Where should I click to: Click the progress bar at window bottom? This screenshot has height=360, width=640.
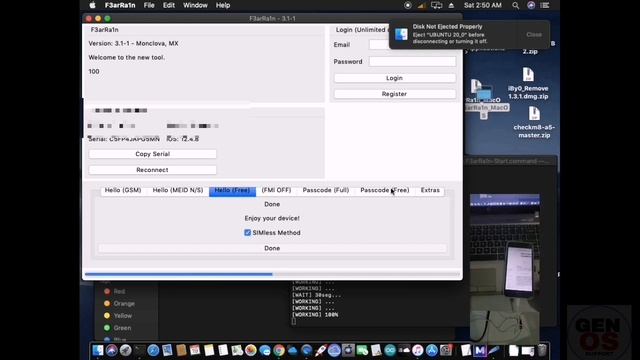coord(272,274)
